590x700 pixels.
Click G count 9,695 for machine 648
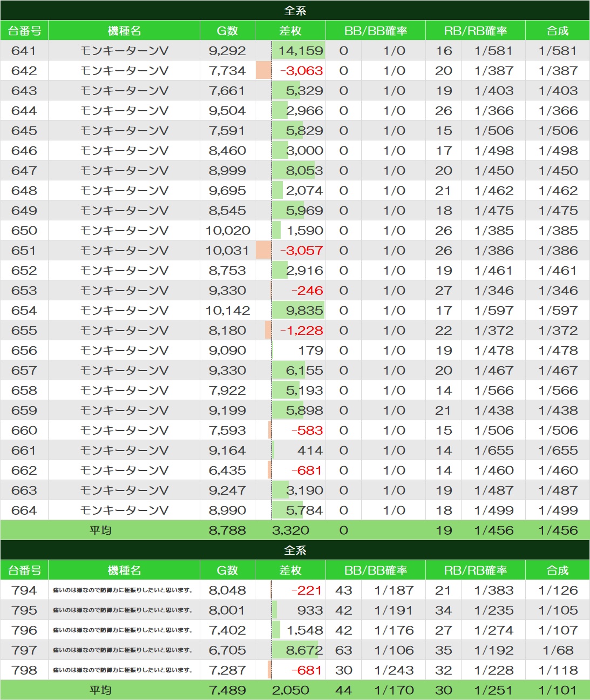click(227, 191)
